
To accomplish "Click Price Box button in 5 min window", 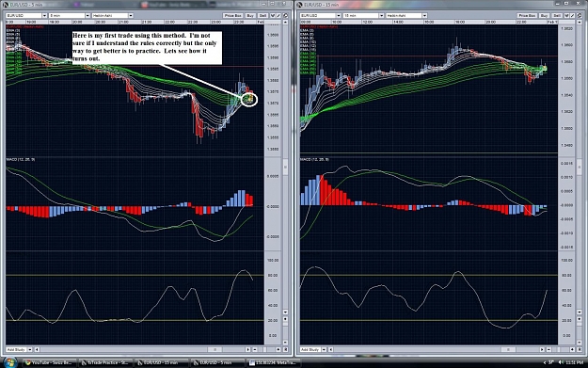I will point(233,16).
